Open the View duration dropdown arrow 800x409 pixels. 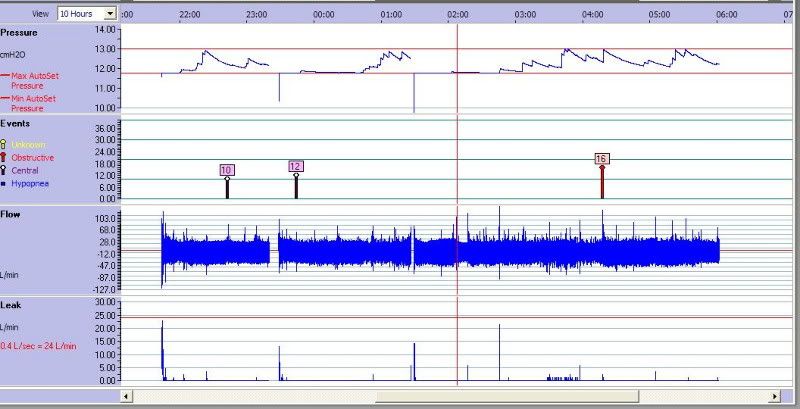(110, 14)
